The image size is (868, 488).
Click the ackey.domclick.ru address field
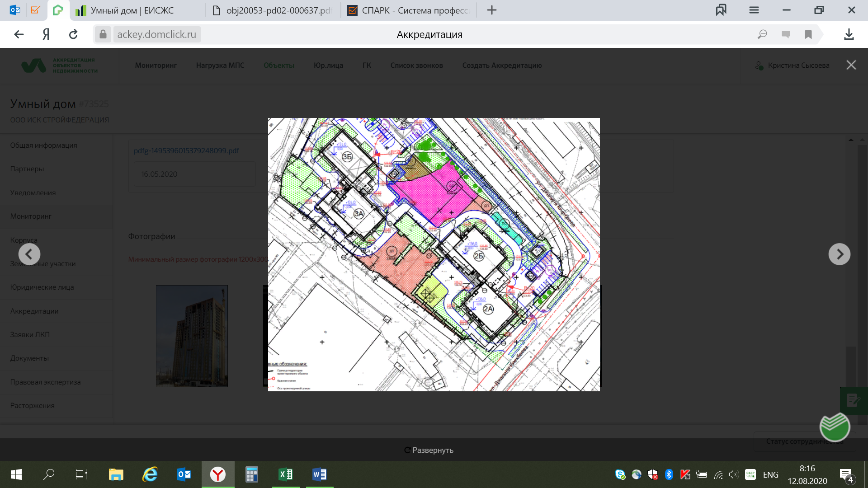click(156, 34)
